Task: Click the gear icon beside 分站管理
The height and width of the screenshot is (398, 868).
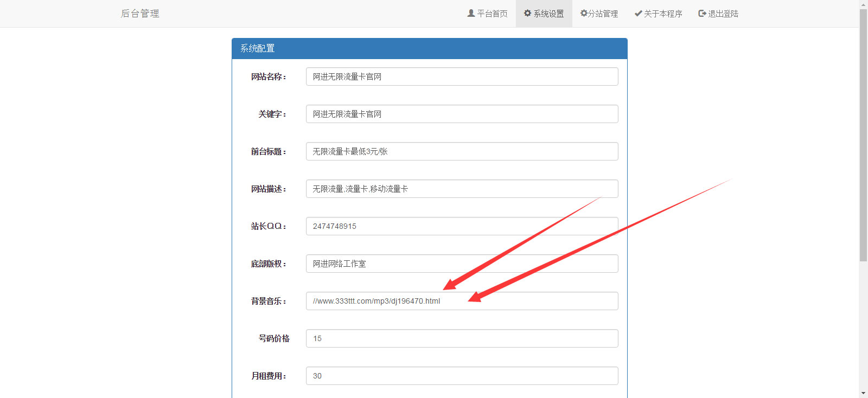Action: point(584,13)
